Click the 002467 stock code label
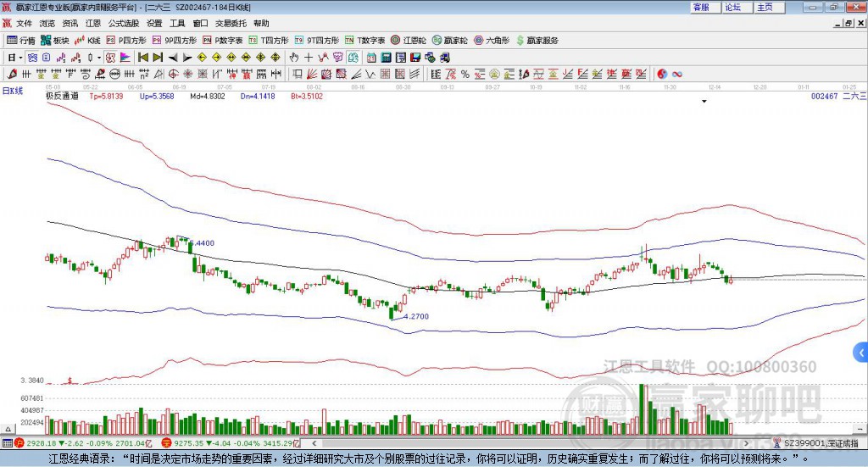This screenshot has height=467, width=868. (x=824, y=97)
